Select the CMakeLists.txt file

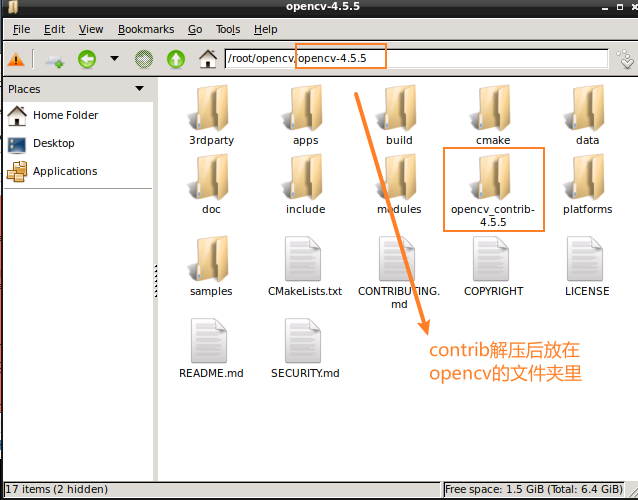point(305,262)
